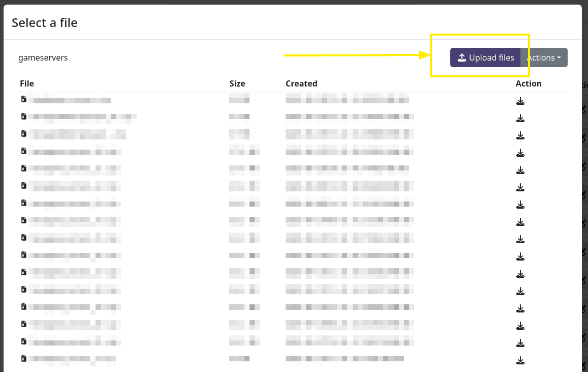Click the Action column header
588x372 pixels.
529,83
